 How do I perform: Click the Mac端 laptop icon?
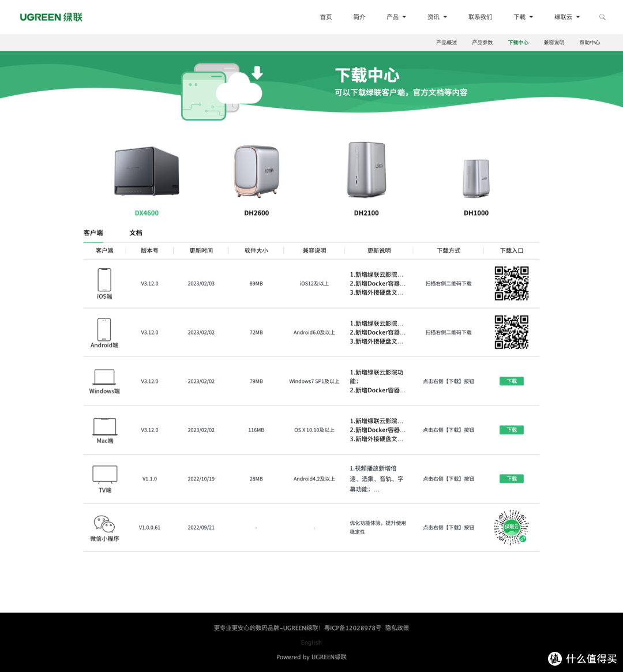click(104, 426)
